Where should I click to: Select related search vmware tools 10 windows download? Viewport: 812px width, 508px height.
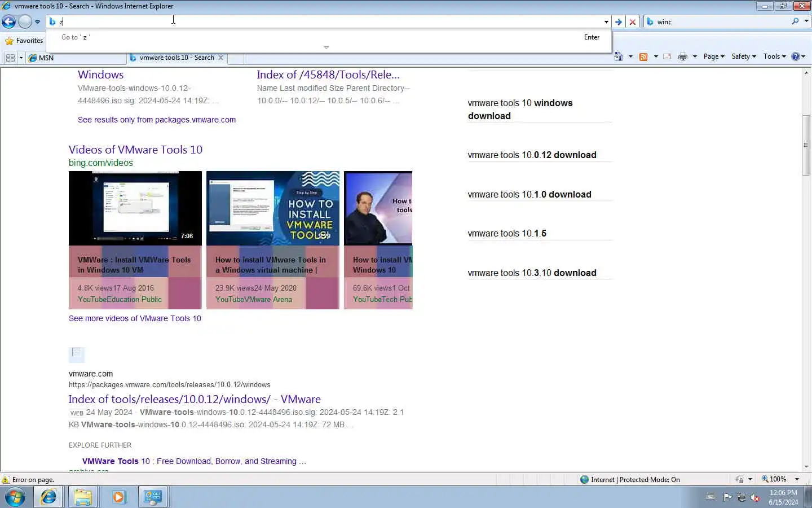[x=520, y=110]
